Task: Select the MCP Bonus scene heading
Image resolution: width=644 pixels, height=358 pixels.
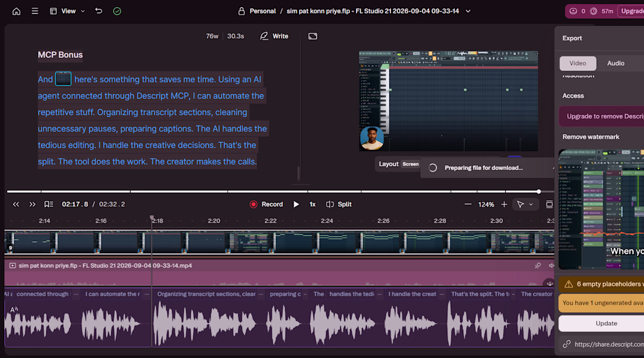Action: click(60, 54)
